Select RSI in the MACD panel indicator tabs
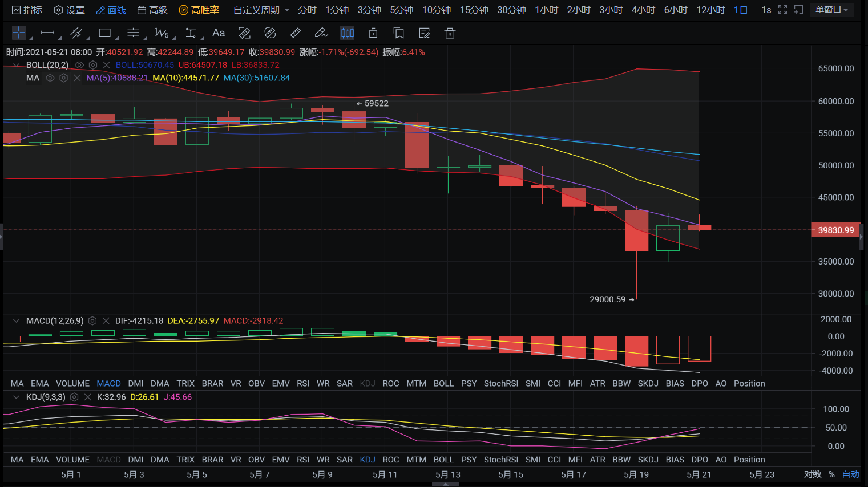The width and height of the screenshot is (868, 487). (x=303, y=384)
